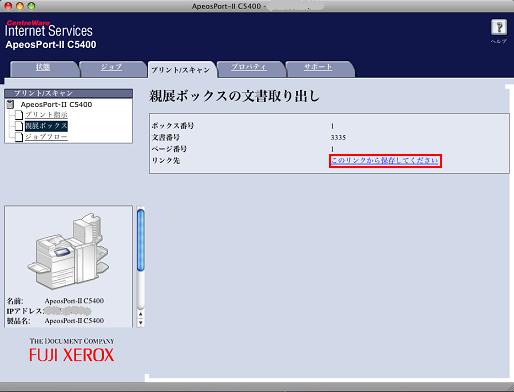The width and height of the screenshot is (514, 392).
Task: Click the blue scrollbar thumb beside printer image
Action: (141, 239)
